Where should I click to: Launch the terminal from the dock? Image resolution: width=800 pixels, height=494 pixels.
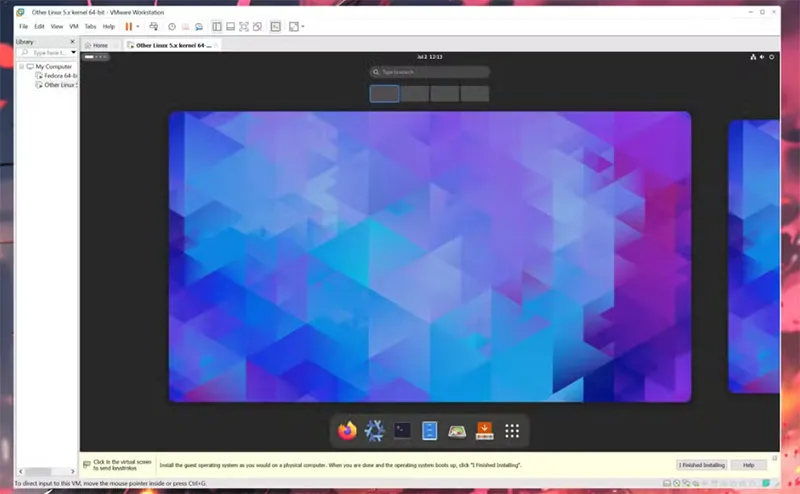coord(402,431)
